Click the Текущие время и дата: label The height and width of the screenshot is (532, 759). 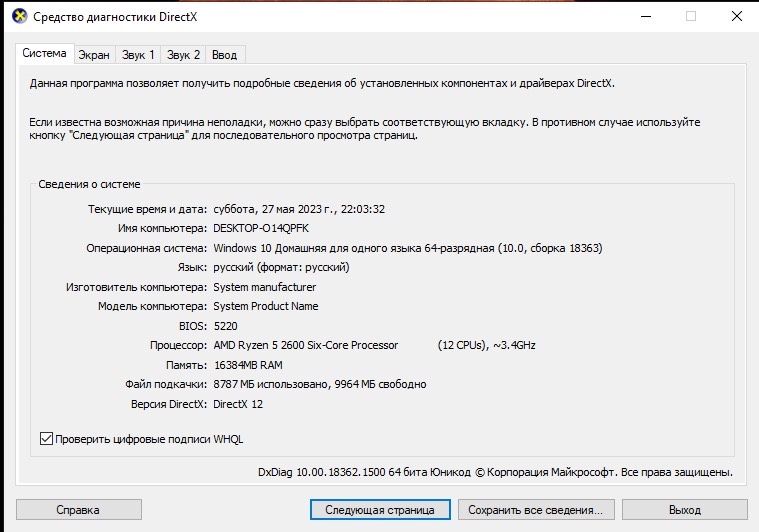coord(147,209)
